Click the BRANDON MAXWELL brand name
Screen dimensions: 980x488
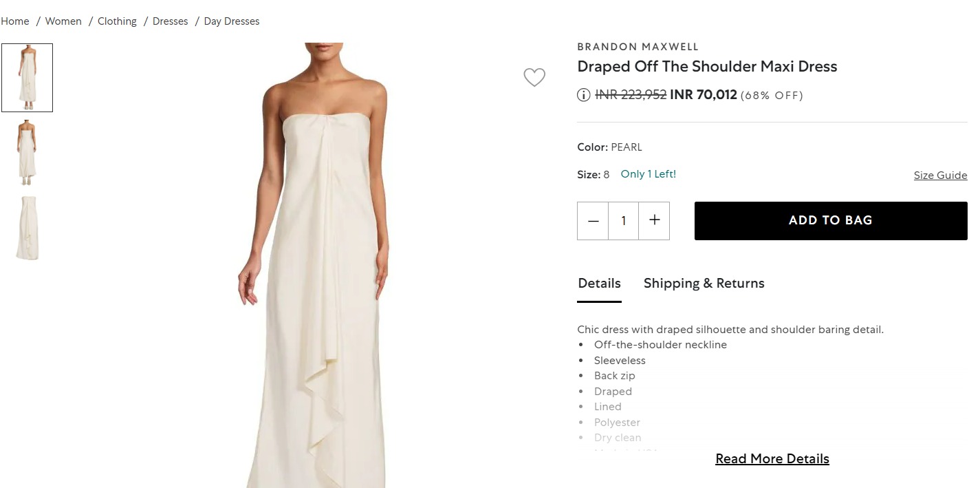[x=638, y=46]
